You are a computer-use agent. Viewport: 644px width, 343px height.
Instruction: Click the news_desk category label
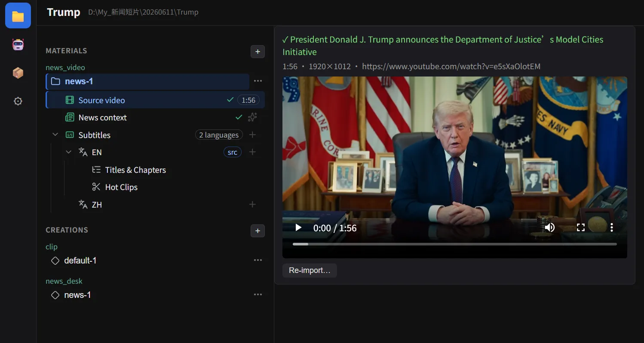pos(64,281)
